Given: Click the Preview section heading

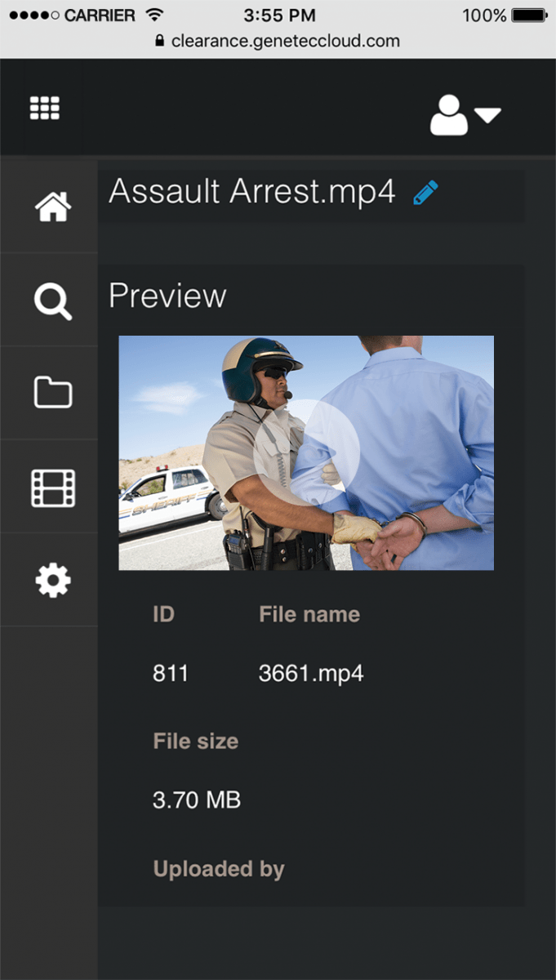Looking at the screenshot, I should 167,296.
